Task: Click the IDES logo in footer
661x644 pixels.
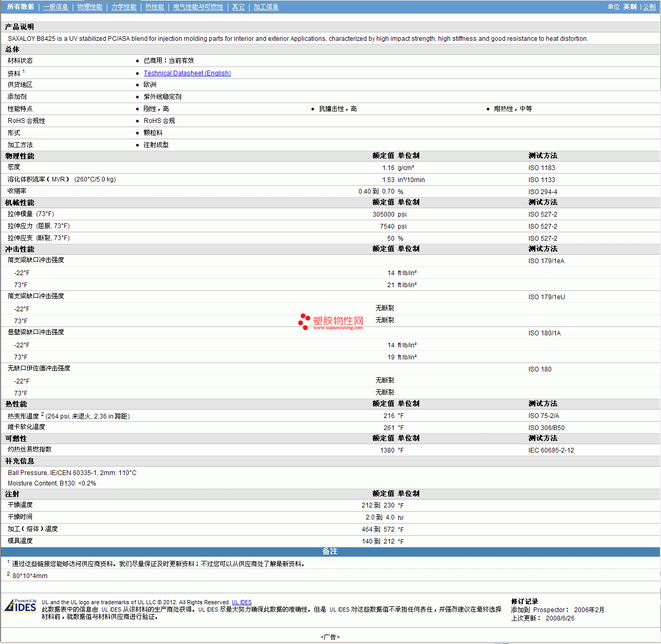Action: click(x=20, y=606)
